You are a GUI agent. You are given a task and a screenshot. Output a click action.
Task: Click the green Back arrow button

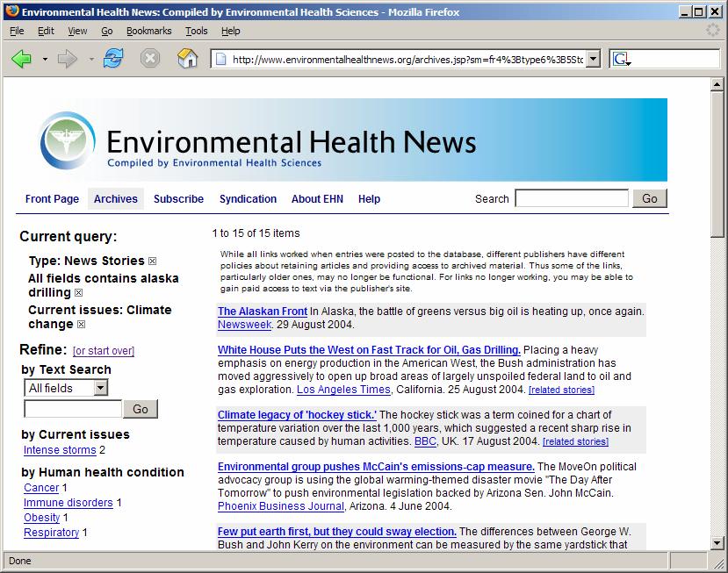(22, 59)
